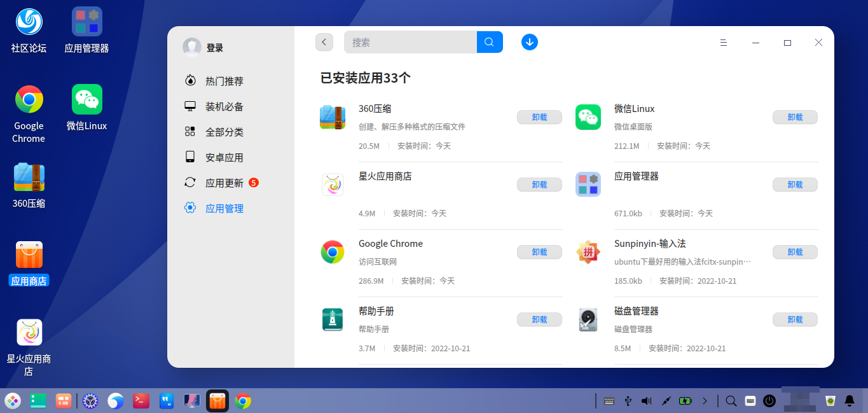Click the blue download manager icon
The height and width of the screenshot is (413, 868).
(529, 42)
